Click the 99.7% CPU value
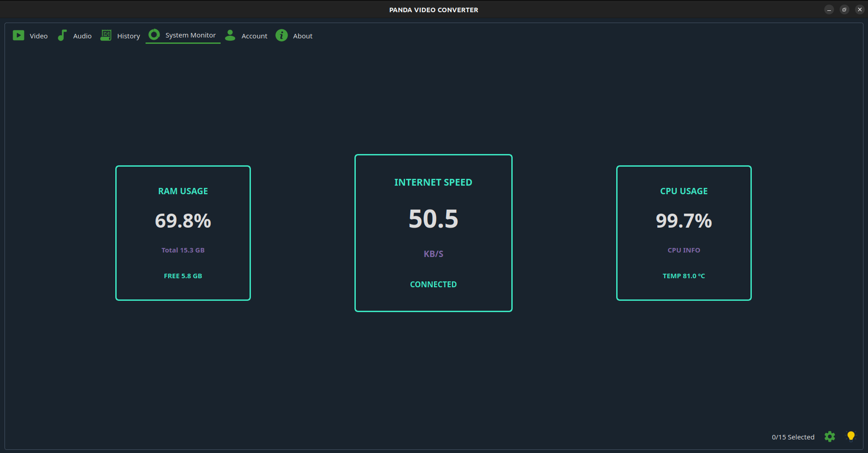 (x=684, y=221)
